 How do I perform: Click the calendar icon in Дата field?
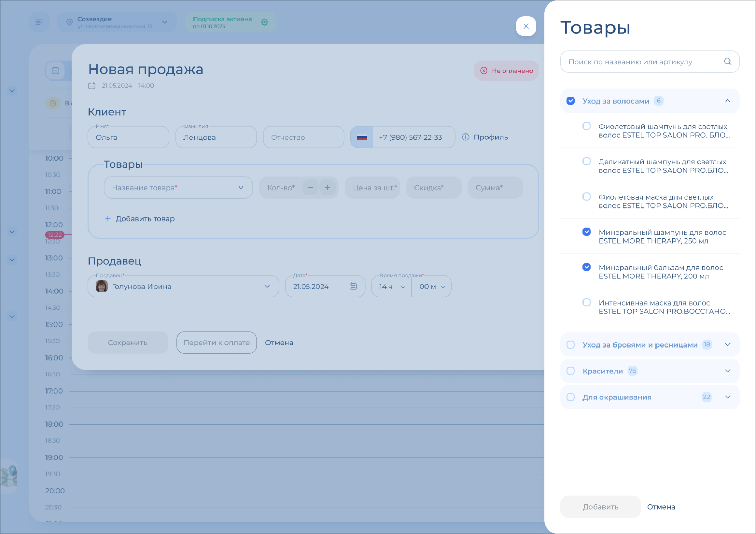[x=353, y=286]
